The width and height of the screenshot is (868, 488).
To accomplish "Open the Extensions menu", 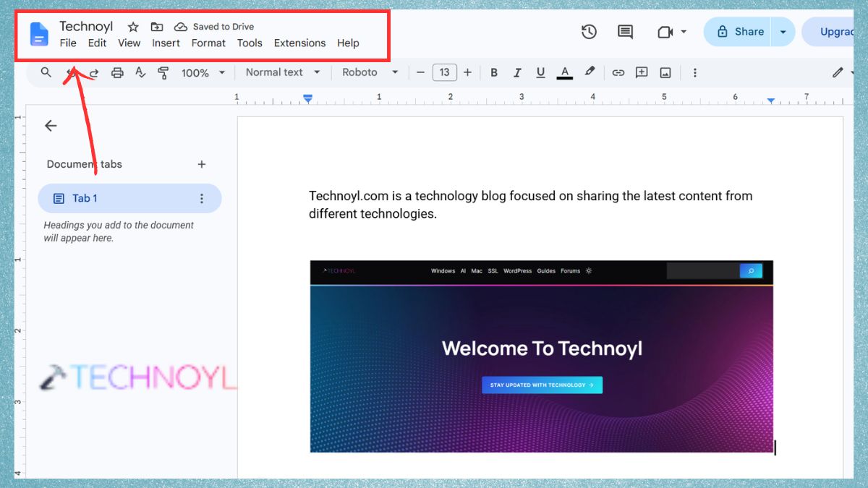I will pos(299,43).
